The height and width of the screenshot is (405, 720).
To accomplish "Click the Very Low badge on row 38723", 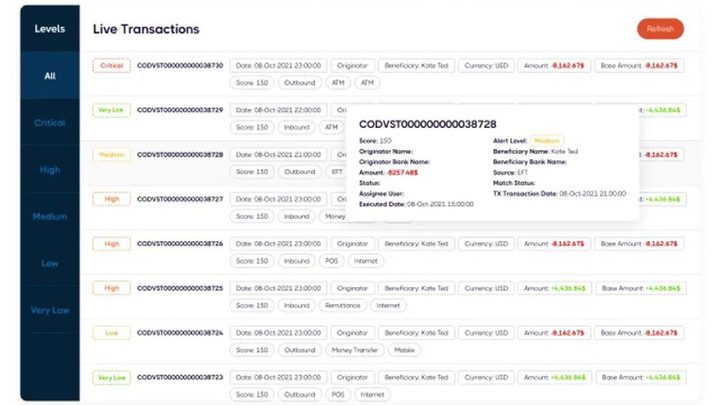I will click(112, 377).
